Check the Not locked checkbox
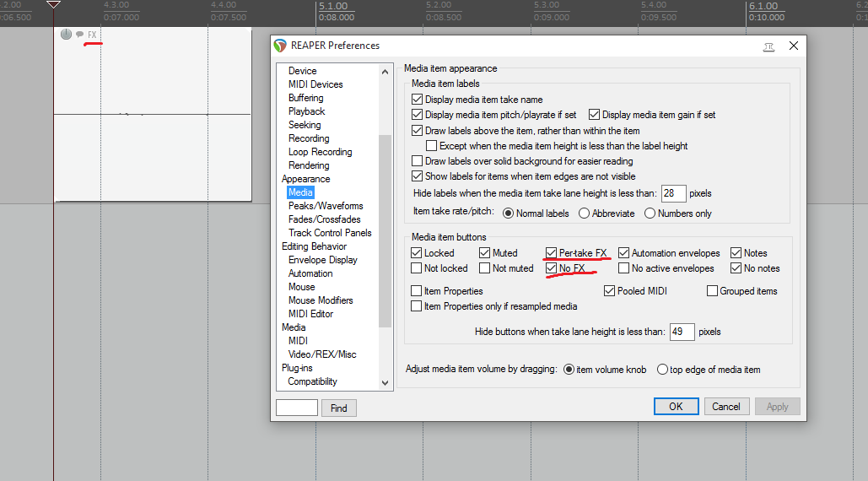The width and height of the screenshot is (868, 481). click(417, 268)
